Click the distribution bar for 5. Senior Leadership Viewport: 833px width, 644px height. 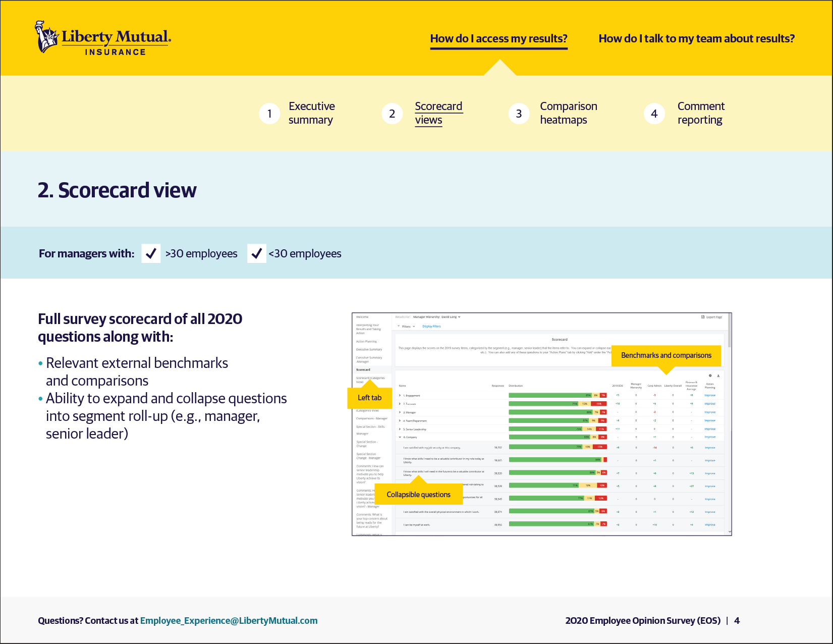[x=558, y=429]
